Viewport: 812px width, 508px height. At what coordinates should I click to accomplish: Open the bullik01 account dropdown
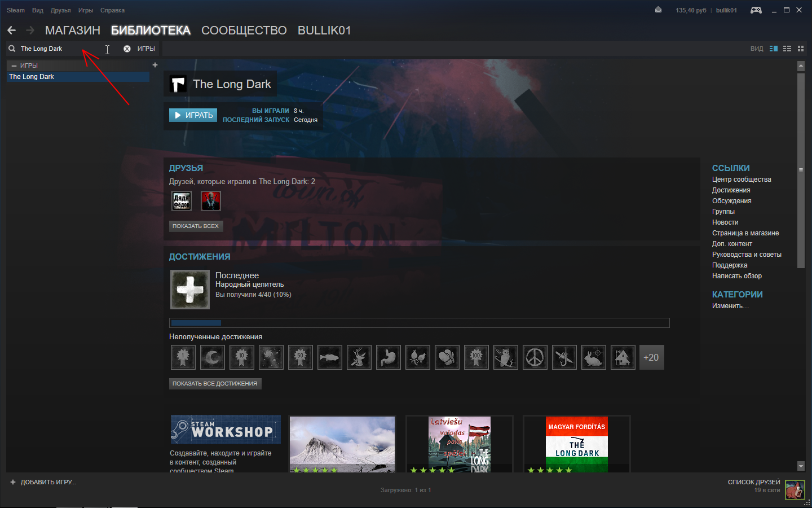[726, 10]
